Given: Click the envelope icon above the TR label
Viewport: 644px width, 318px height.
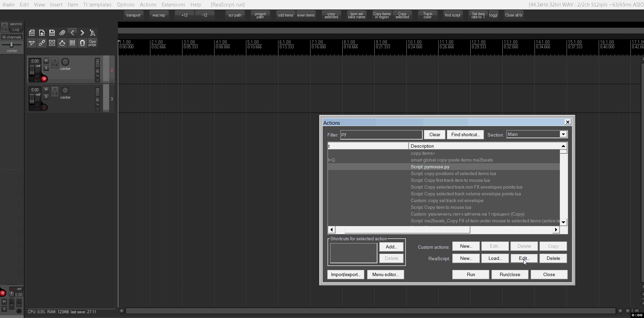Looking at the screenshot, I should pos(19,301).
